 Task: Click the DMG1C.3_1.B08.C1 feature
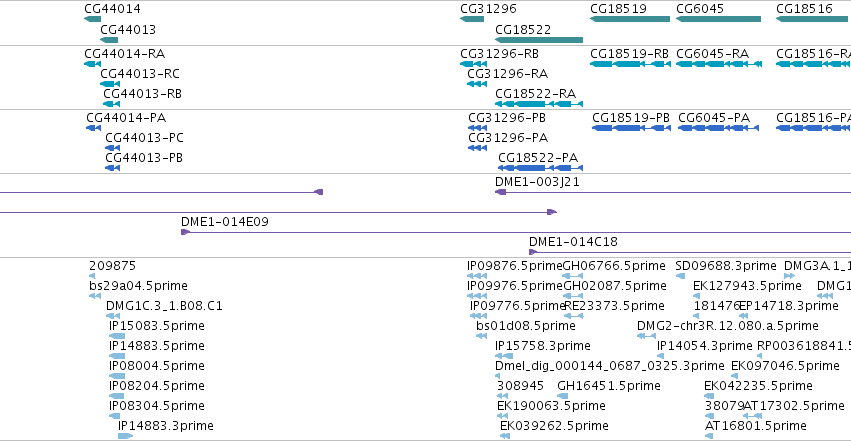[113, 316]
